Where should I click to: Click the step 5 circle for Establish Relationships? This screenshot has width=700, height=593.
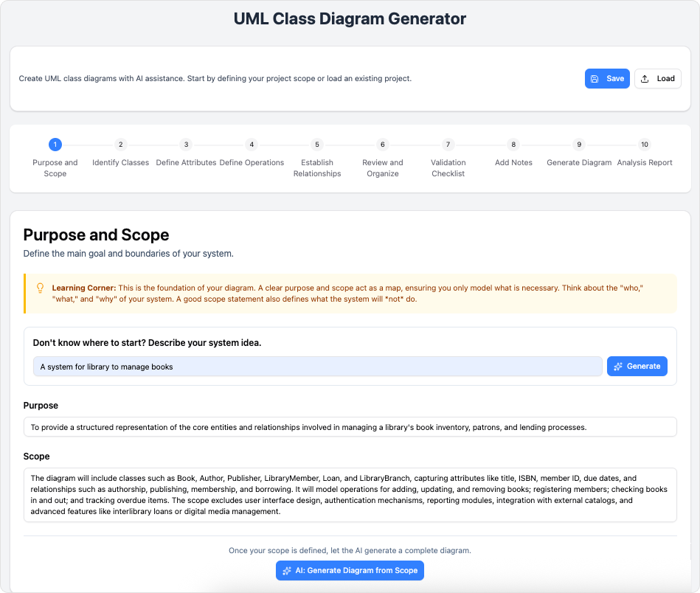316,145
